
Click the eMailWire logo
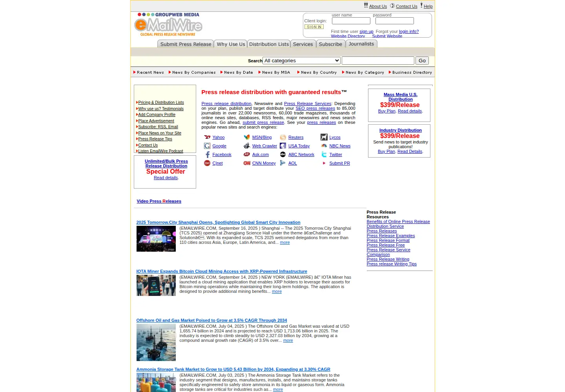click(168, 24)
